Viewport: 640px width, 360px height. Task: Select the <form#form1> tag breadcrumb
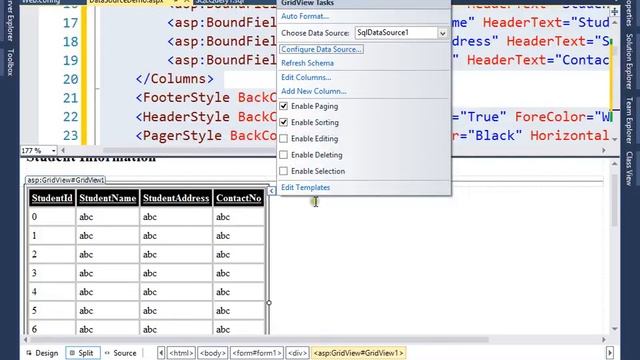coord(257,353)
